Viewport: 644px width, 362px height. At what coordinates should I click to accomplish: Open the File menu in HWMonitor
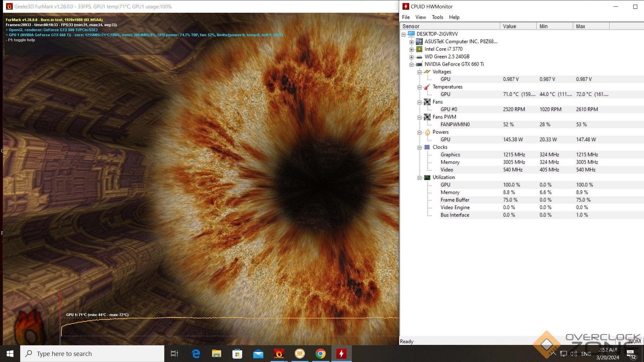(406, 17)
